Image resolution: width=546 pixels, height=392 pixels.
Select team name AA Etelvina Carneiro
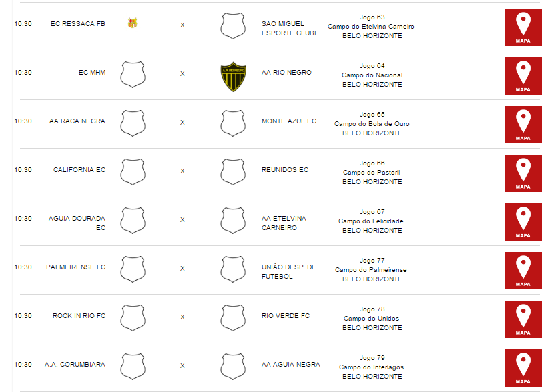click(x=284, y=223)
